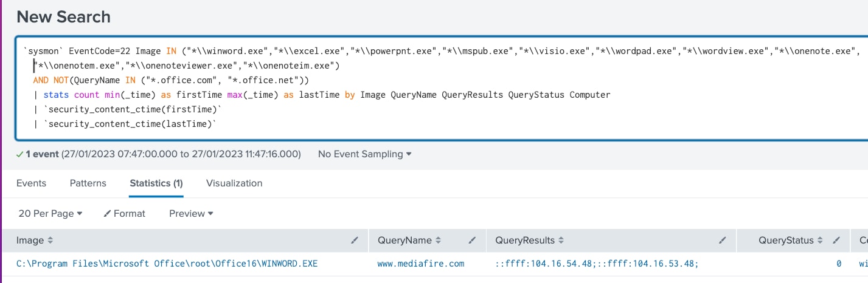Click the www.mediafire.com query name value
868x283 pixels.
click(421, 264)
